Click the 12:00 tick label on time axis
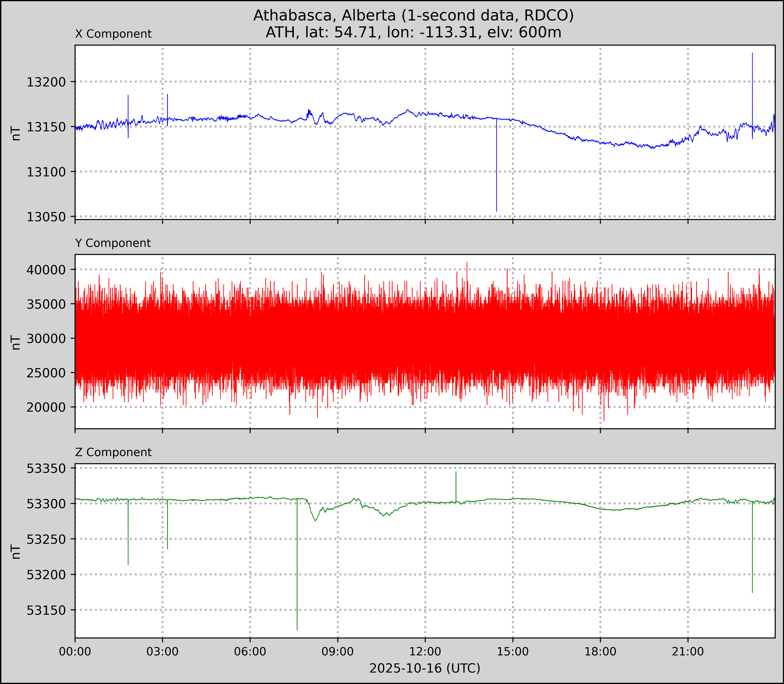The image size is (784, 684). click(x=425, y=651)
